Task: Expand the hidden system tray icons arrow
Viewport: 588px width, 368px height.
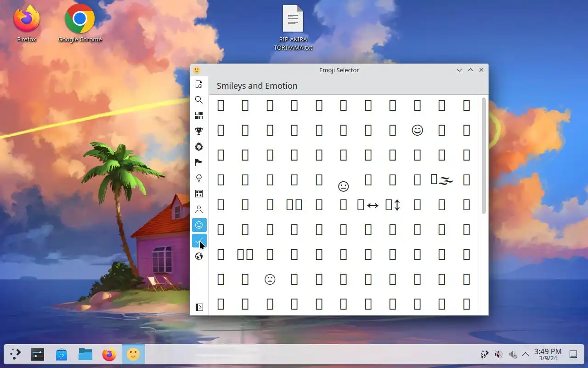Action: point(525,354)
